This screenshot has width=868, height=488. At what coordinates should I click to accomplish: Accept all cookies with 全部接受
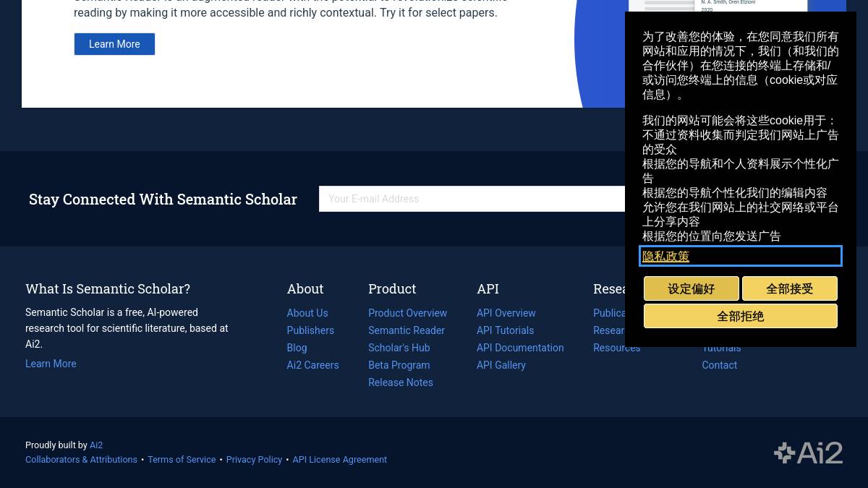pos(789,288)
